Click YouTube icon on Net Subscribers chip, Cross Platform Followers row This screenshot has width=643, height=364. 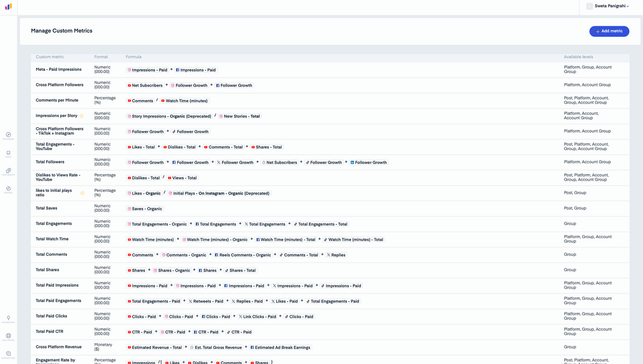click(x=129, y=85)
